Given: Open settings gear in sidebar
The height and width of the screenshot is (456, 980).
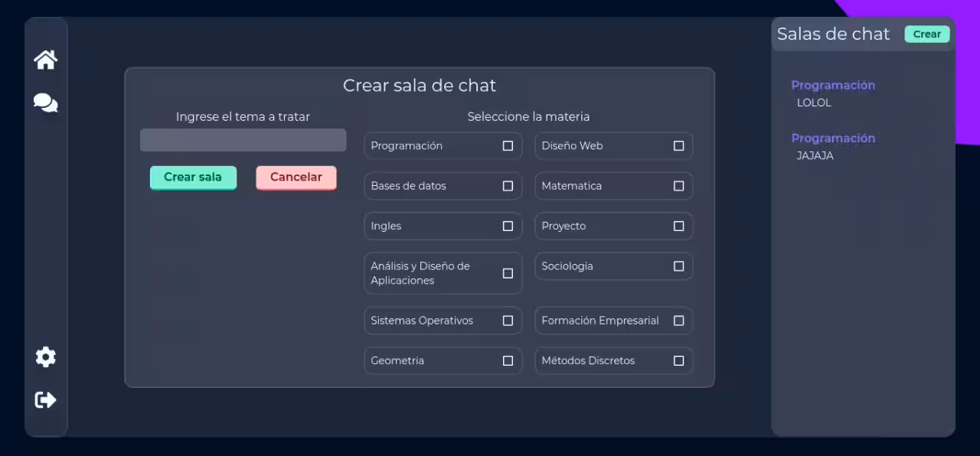Looking at the screenshot, I should pos(45,357).
